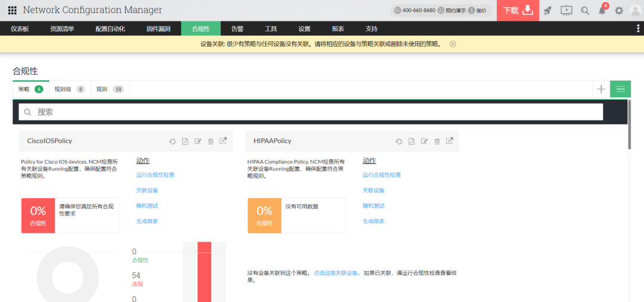Click the 400-660-8680 phone contact
This screenshot has height=302, width=644.
coord(415,10)
